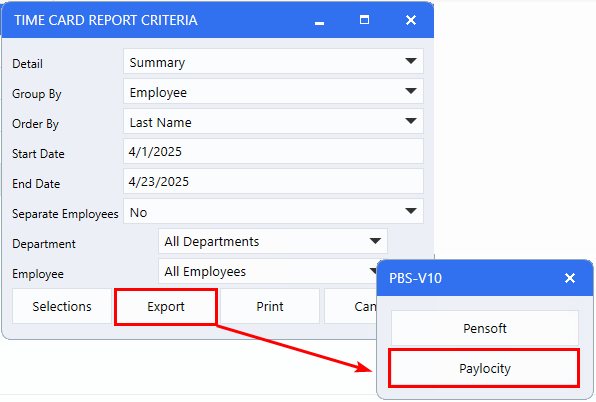The image size is (596, 402).
Task: Click the Department label
Action: [x=44, y=244]
